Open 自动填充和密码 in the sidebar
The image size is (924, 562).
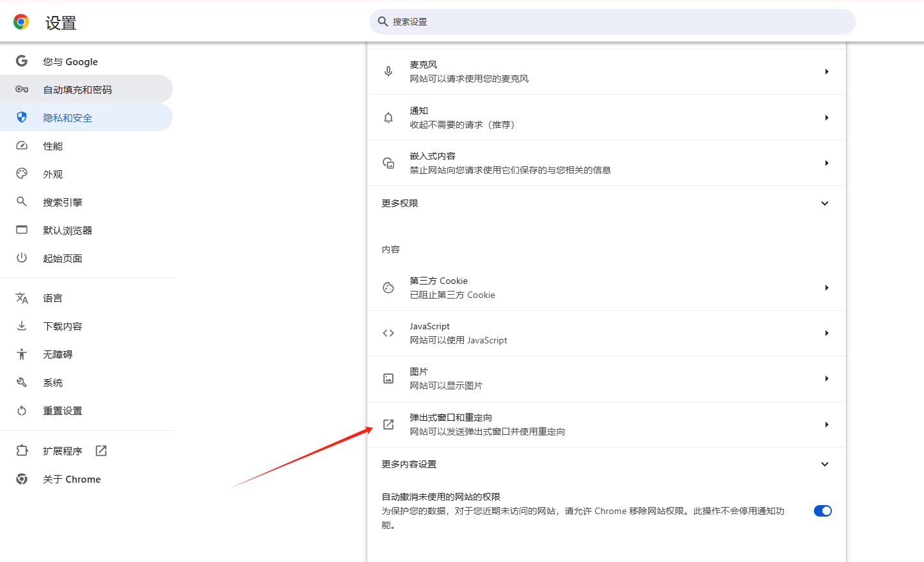86,90
